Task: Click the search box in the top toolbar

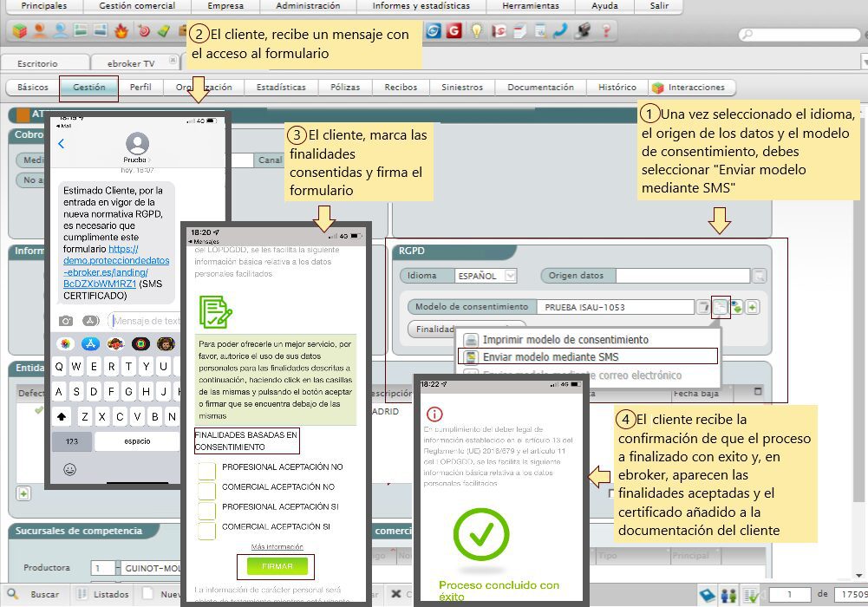Action: [x=799, y=35]
